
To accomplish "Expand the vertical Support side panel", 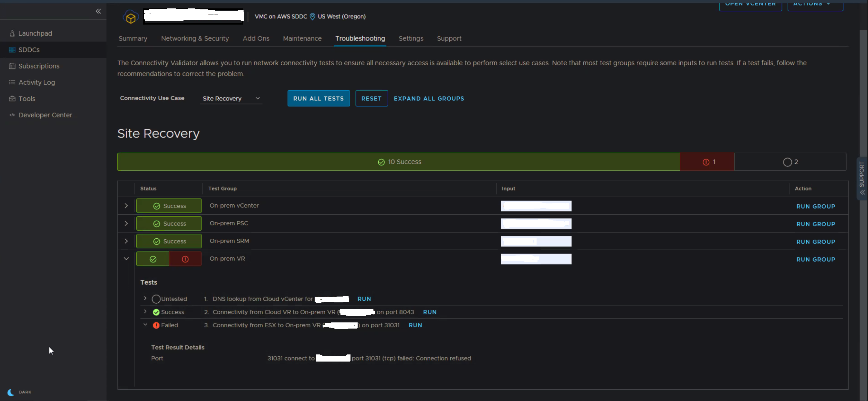I will tap(862, 179).
